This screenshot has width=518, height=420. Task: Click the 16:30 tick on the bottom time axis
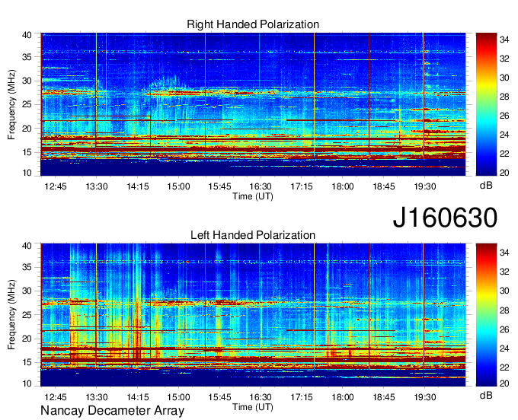261,397
